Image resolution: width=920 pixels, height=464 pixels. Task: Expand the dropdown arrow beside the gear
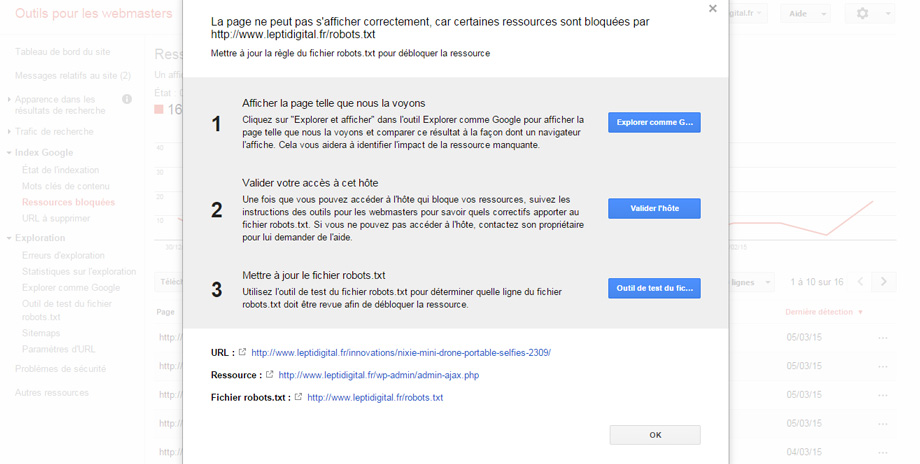pyautogui.click(x=888, y=13)
